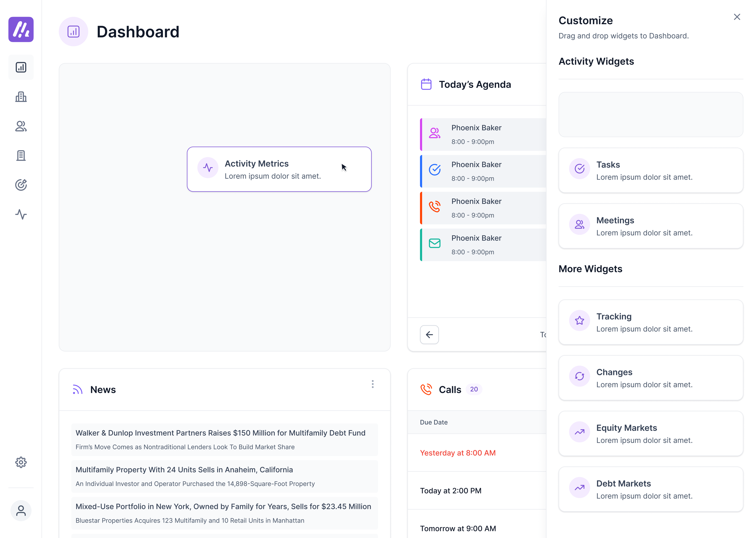Select the Tracking widget card
This screenshot has width=756, height=538.
coord(650,322)
